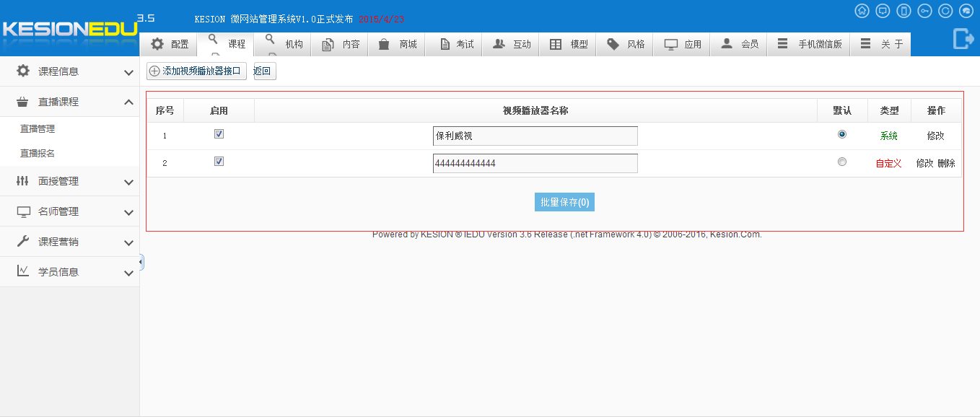Click the sidebar collapse handle arrow
This screenshot has height=417, width=980.
(x=141, y=262)
